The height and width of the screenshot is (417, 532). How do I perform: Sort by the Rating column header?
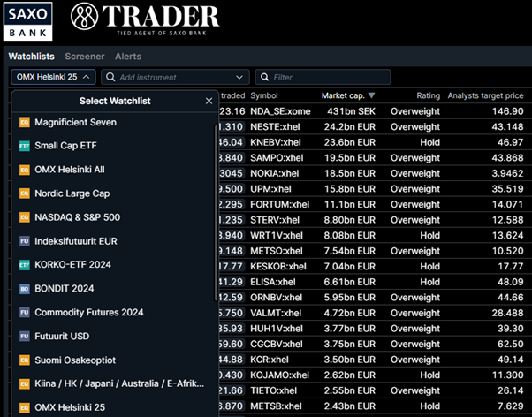point(429,95)
